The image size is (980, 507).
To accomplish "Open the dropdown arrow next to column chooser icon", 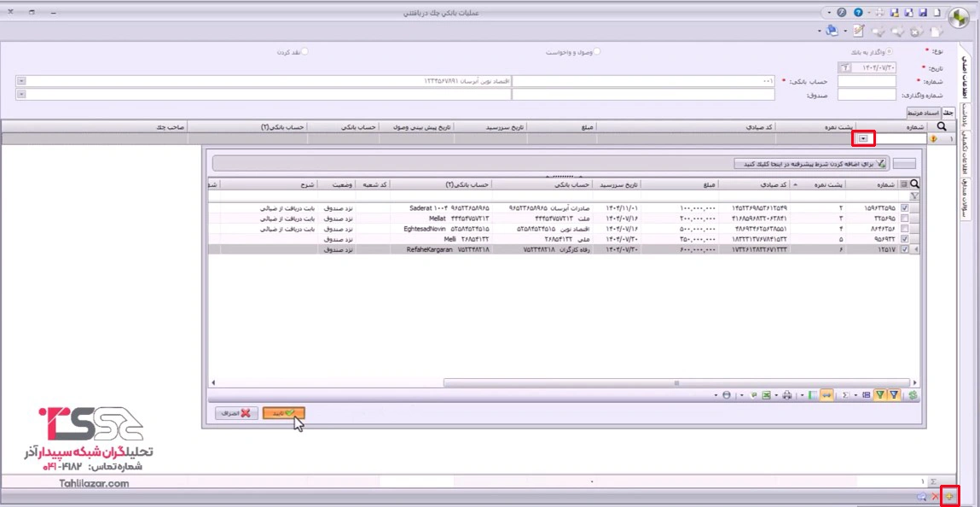I will pyautogui.click(x=802, y=395).
